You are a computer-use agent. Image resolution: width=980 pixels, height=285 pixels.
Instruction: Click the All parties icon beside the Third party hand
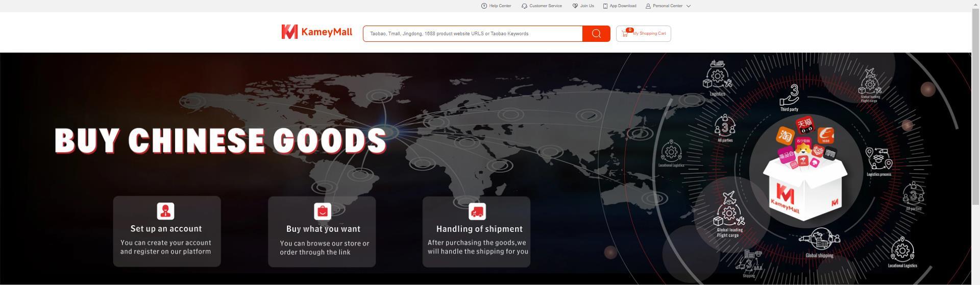[725, 126]
